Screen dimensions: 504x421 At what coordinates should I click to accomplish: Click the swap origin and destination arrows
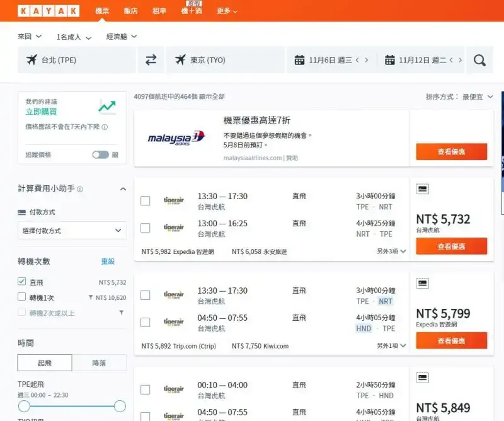coord(151,60)
